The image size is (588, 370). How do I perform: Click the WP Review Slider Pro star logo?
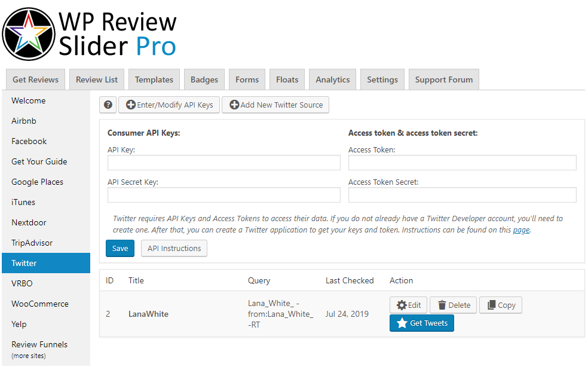(x=29, y=34)
